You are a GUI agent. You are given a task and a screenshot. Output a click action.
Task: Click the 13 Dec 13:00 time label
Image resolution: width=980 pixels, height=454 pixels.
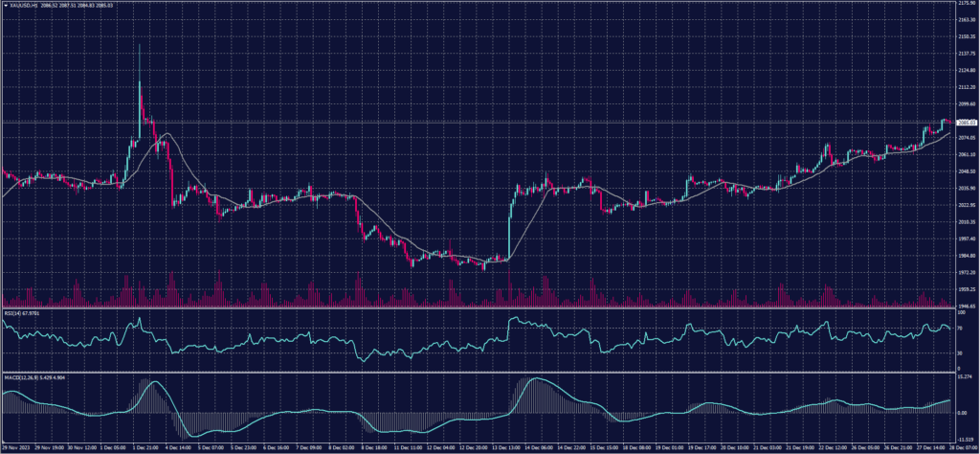click(505, 447)
